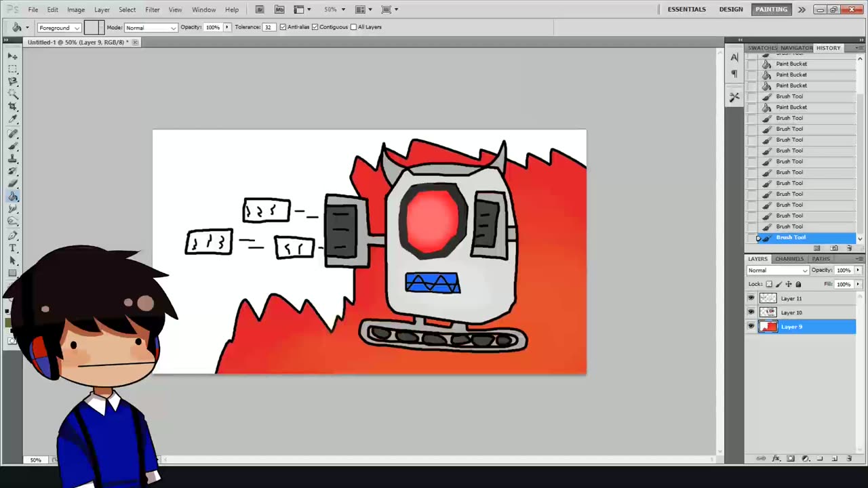The width and height of the screenshot is (868, 488).
Task: Select the Paint Bucket tool in toolbox
Action: point(13,197)
